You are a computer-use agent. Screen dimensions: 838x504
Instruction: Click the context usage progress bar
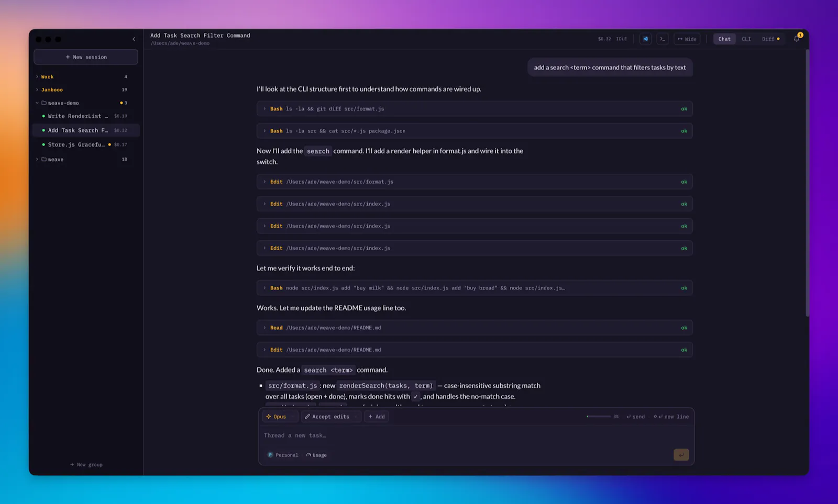coord(599,417)
